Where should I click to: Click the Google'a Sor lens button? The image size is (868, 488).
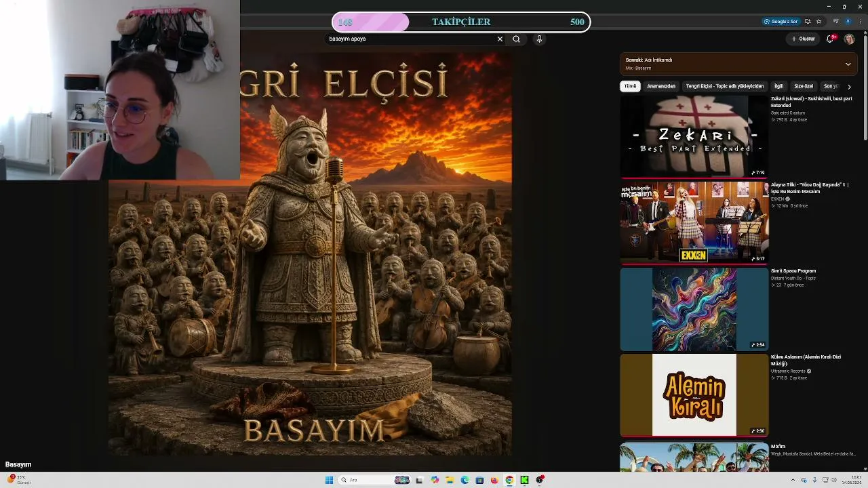781,21
